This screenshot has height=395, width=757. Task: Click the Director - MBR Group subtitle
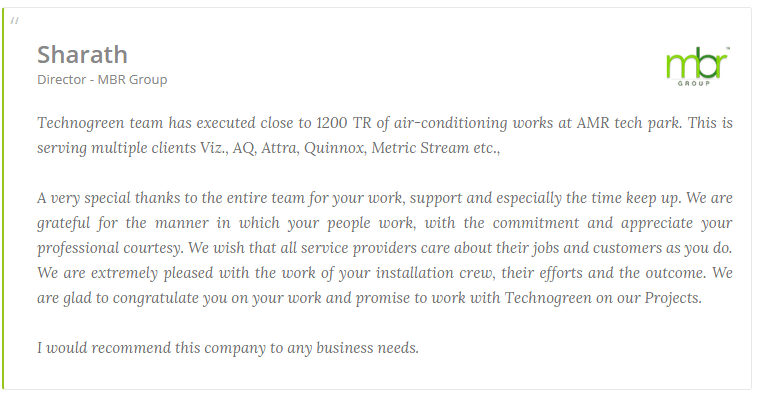pyautogui.click(x=102, y=80)
